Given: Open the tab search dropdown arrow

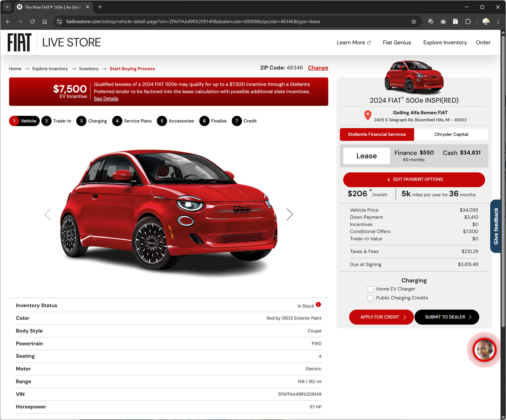Looking at the screenshot, I should [7, 7].
